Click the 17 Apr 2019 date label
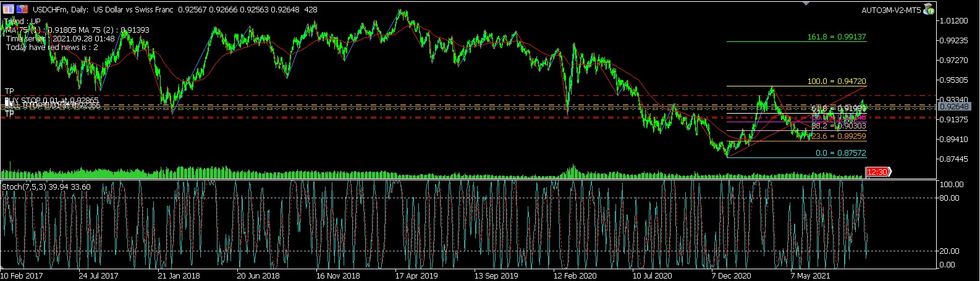Image resolution: width=980 pixels, height=281 pixels. coord(416,275)
